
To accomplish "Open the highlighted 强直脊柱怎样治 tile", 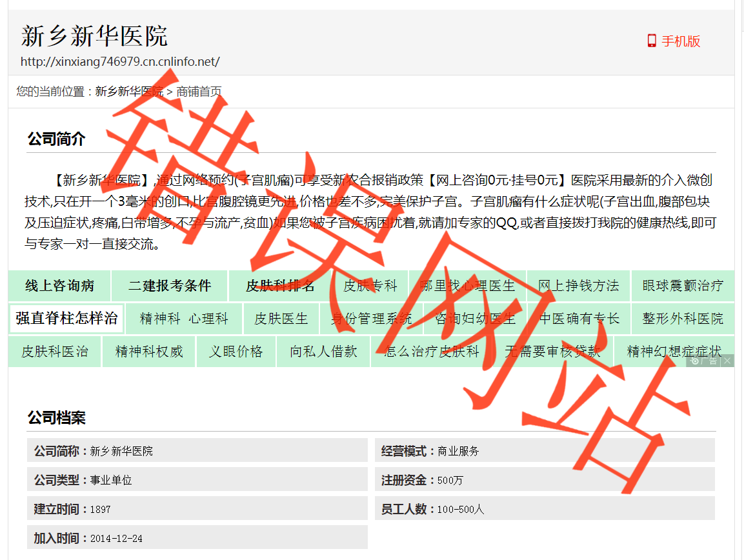I will [x=66, y=319].
